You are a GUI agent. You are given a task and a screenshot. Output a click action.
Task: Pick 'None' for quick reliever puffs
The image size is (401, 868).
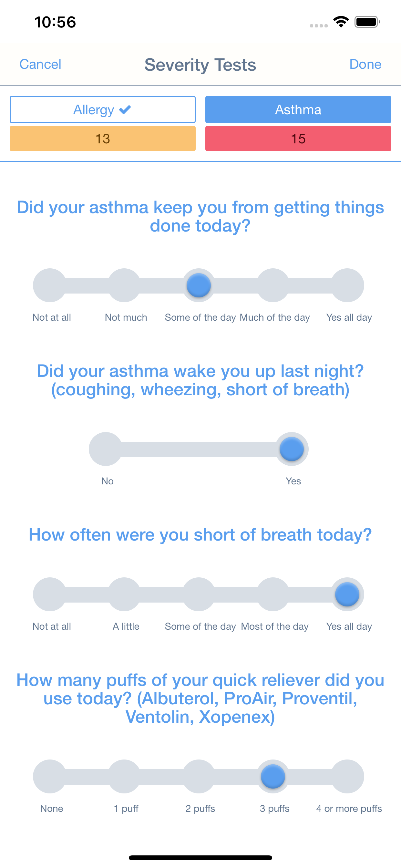[50, 776]
